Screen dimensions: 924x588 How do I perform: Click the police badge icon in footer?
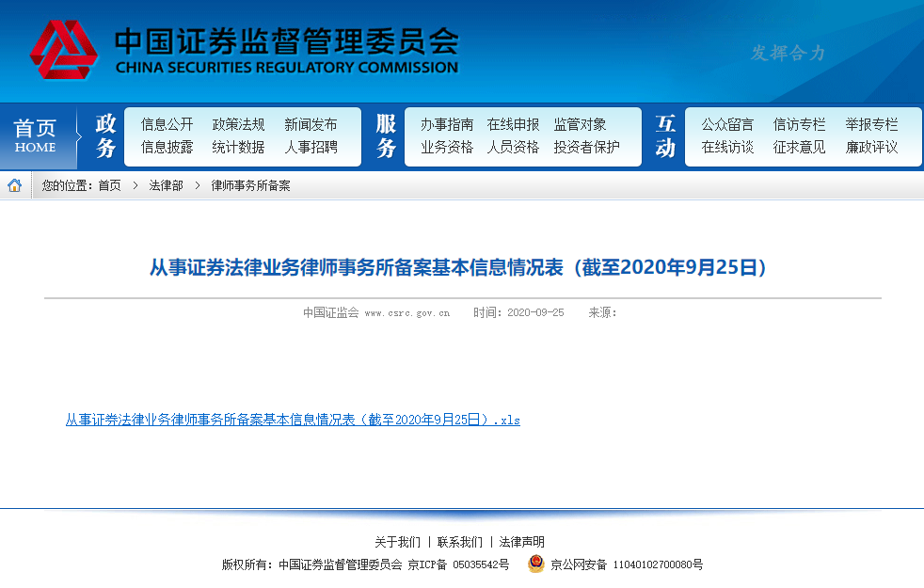tap(535, 564)
